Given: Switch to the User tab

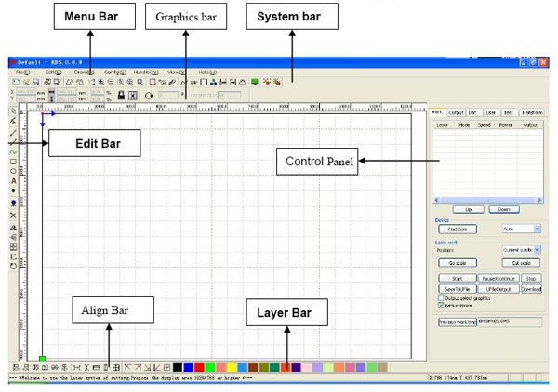Looking at the screenshot, I should (x=491, y=112).
